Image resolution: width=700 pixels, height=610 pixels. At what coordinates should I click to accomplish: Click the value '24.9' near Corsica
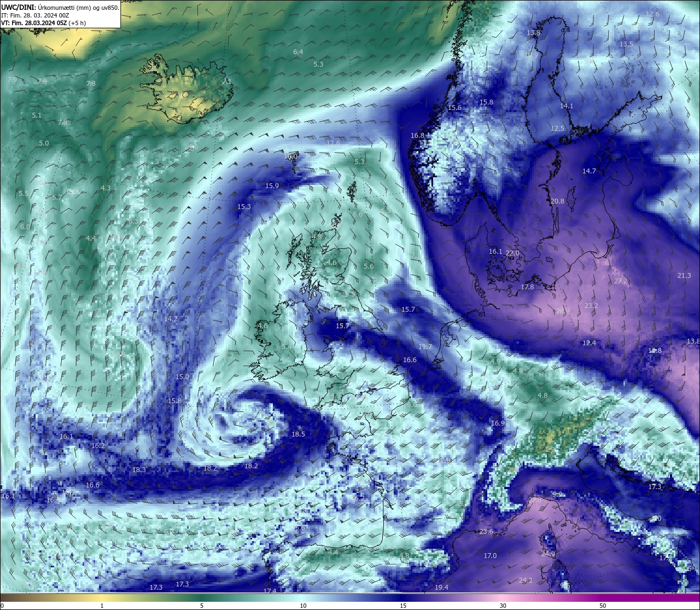coord(548,554)
